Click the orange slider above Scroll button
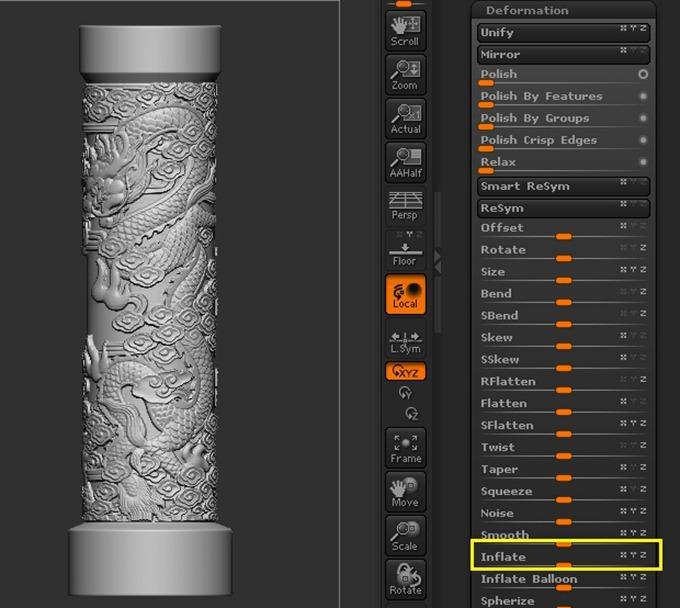680x608 pixels. pyautogui.click(x=404, y=4)
